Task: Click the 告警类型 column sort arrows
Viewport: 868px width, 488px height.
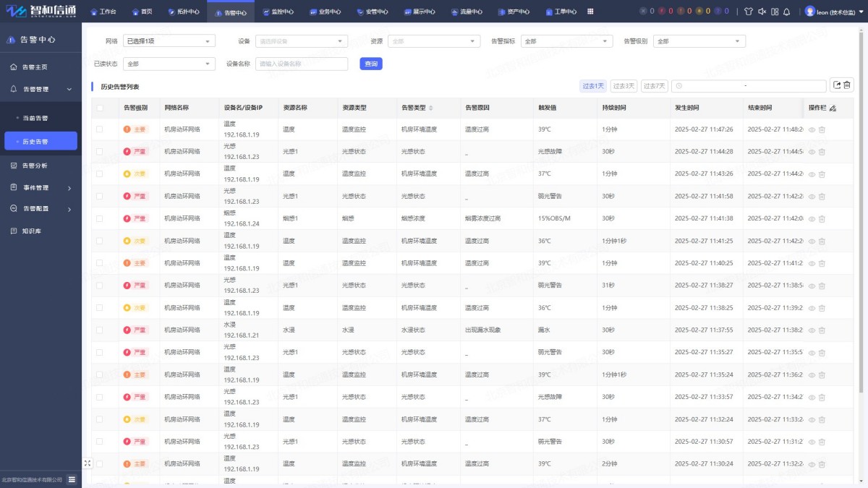Action: point(431,108)
